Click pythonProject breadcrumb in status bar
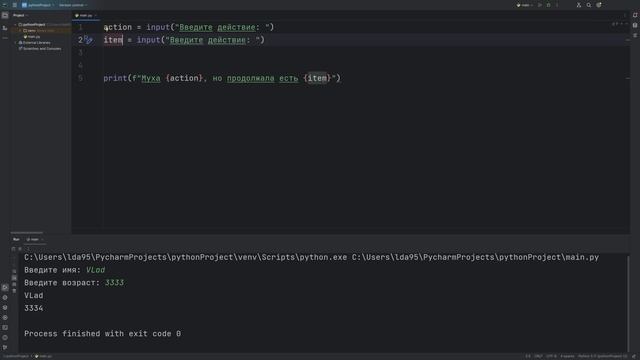This screenshot has width=640, height=360. click(16, 356)
